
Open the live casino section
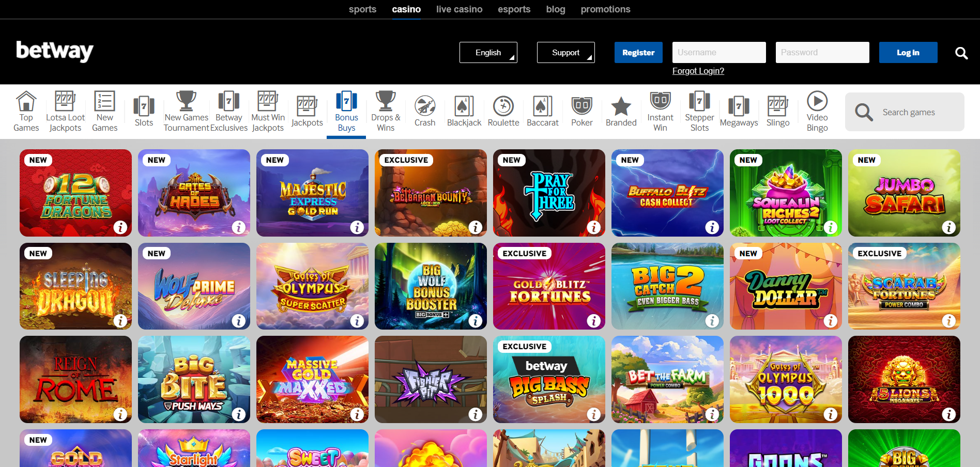(459, 9)
